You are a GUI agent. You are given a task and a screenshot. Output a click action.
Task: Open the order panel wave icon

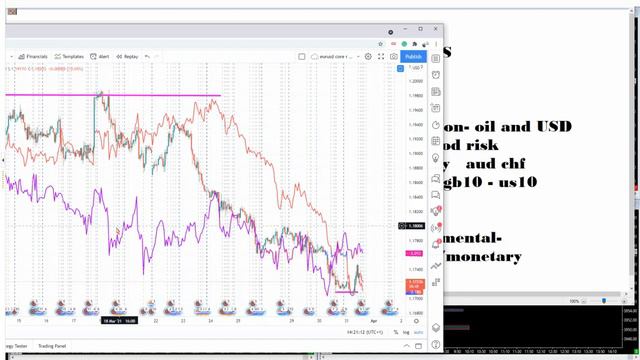(436, 266)
